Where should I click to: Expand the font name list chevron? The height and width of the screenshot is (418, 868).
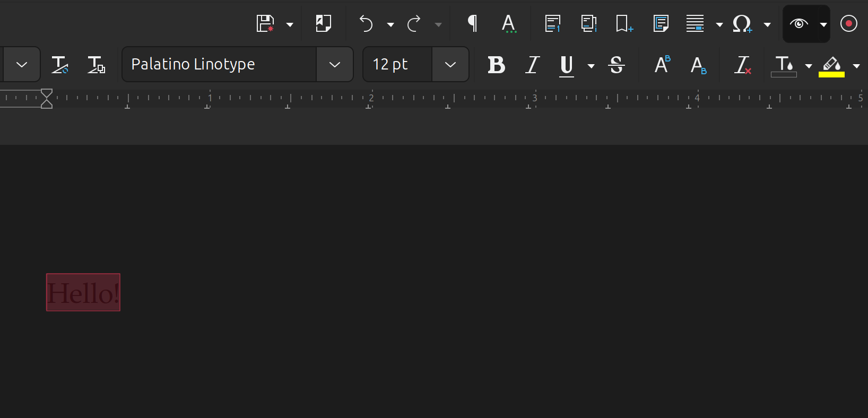click(x=335, y=64)
